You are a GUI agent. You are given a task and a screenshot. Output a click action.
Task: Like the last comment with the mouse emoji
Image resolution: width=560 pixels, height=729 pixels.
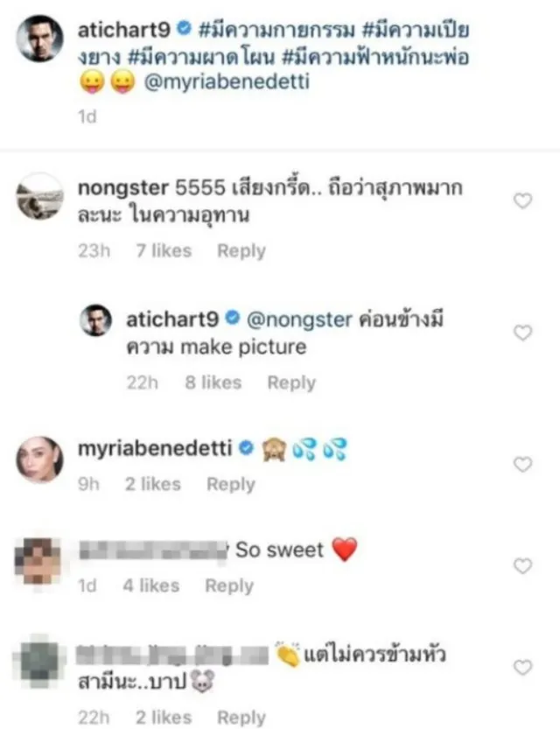pyautogui.click(x=522, y=668)
